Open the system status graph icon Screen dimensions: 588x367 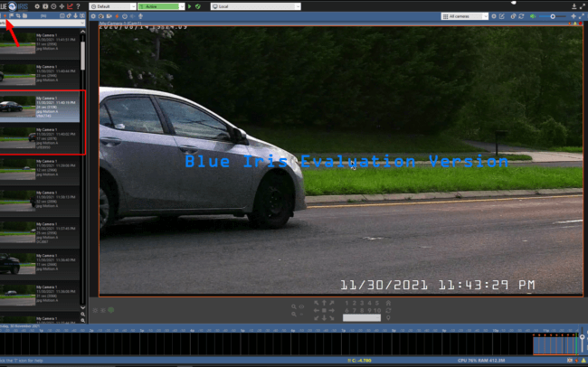point(70,6)
